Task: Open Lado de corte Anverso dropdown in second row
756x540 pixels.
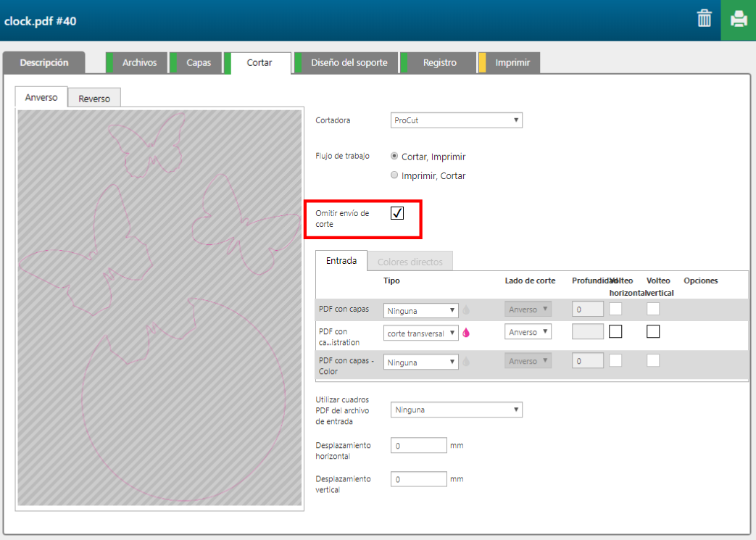Action: click(x=528, y=332)
